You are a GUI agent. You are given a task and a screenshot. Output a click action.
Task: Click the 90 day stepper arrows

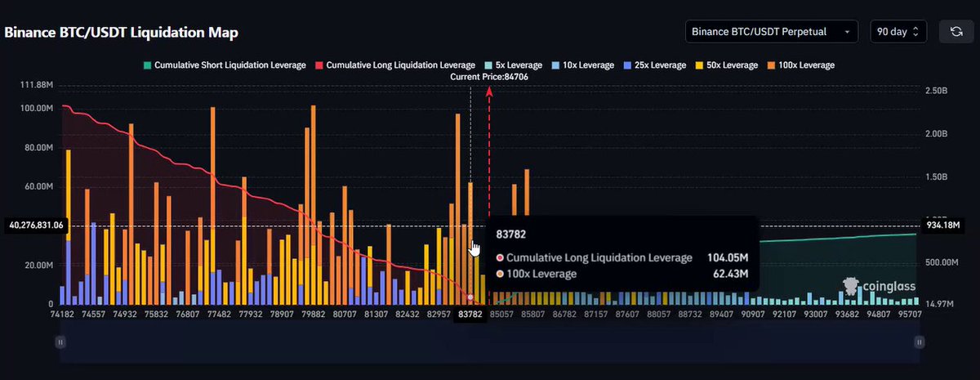[915, 32]
